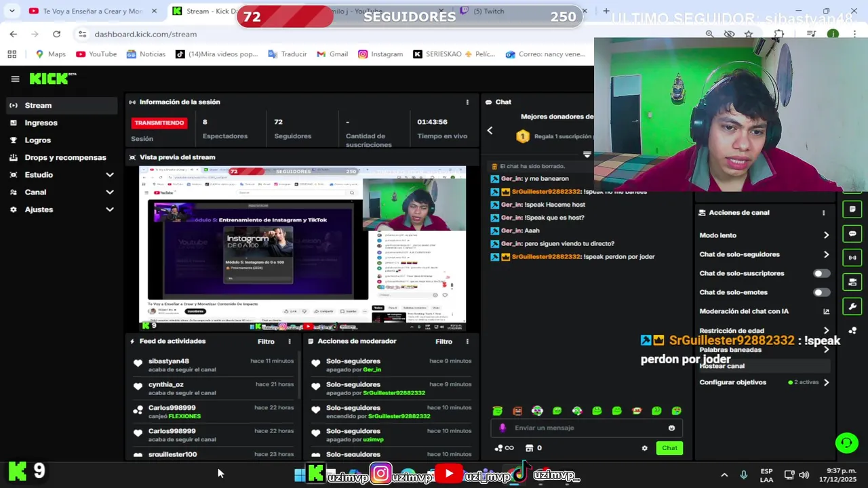Expand Configurar objetivos row
Screen dimensions: 868x488
(764, 382)
